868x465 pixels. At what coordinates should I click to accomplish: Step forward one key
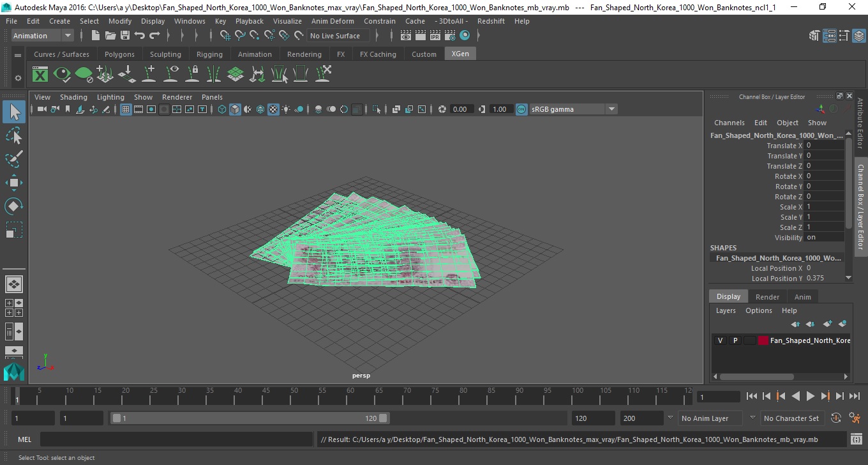(825, 397)
